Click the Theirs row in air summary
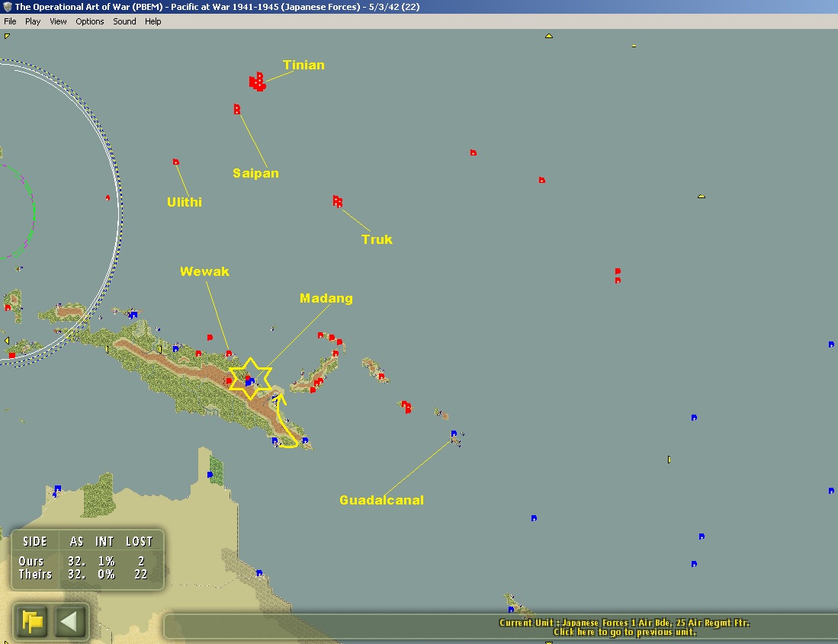This screenshot has width=838, height=644. coord(83,575)
